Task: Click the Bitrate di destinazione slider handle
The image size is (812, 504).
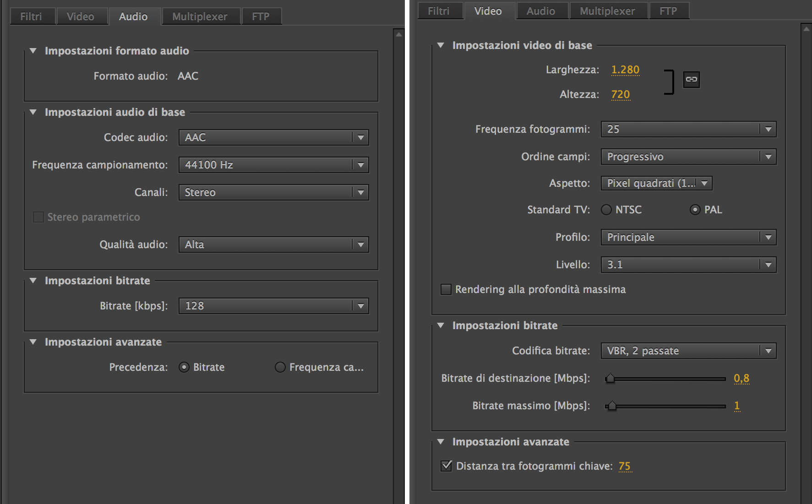Action: pos(610,379)
